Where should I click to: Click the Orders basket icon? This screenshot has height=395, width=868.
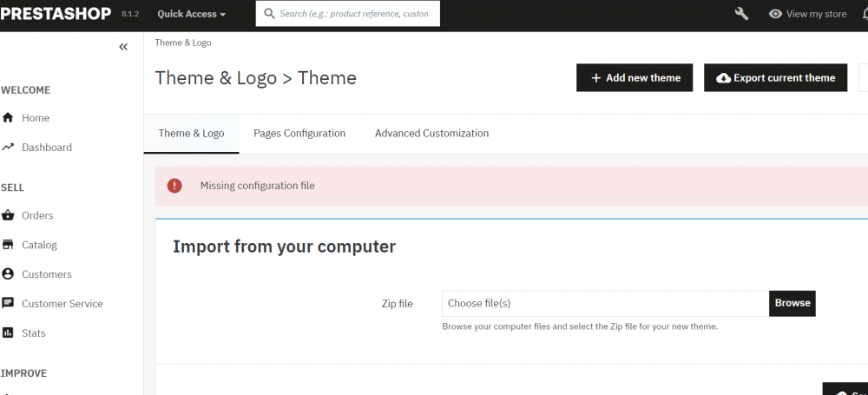tap(8, 215)
